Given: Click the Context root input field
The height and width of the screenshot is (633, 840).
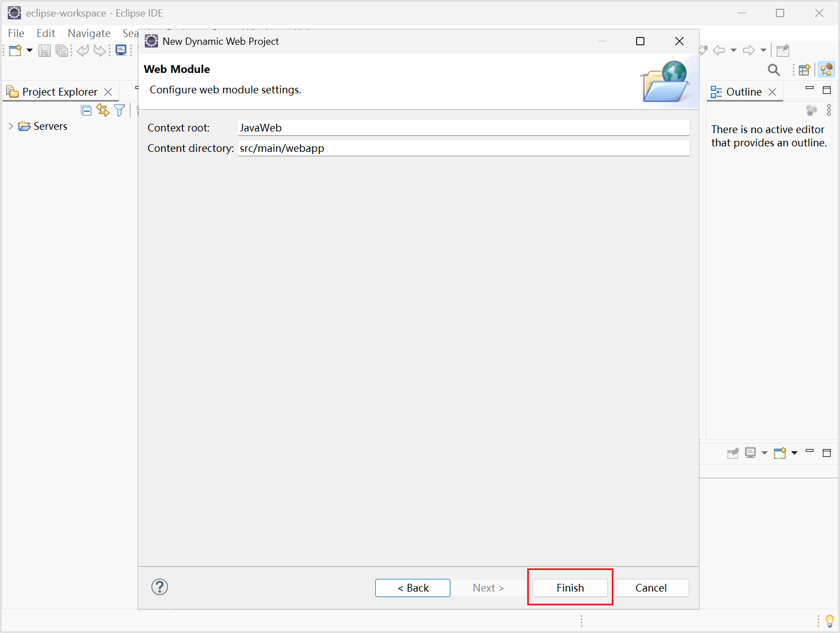Looking at the screenshot, I should tap(464, 128).
